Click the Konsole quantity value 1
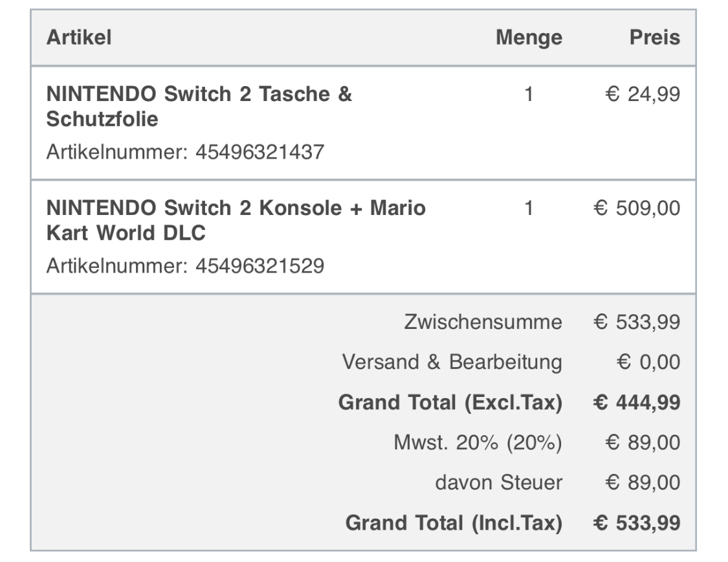Image resolution: width=728 pixels, height=562 pixels. [529, 209]
